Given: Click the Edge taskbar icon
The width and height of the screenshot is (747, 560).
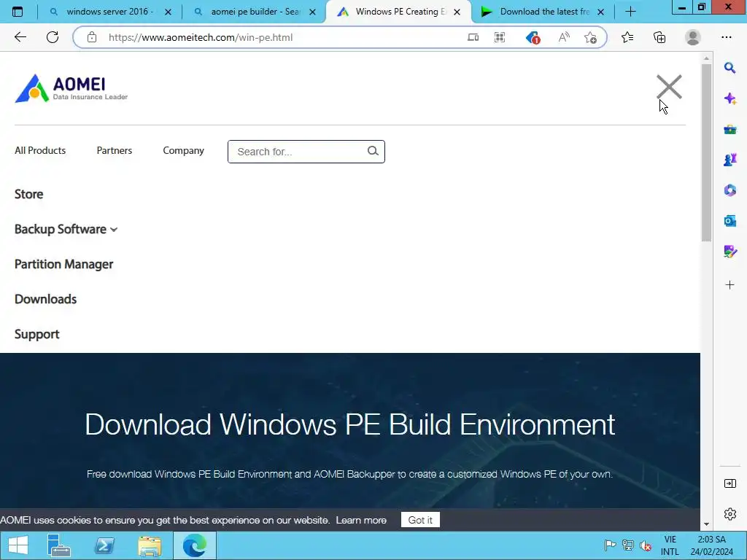Looking at the screenshot, I should 194,545.
